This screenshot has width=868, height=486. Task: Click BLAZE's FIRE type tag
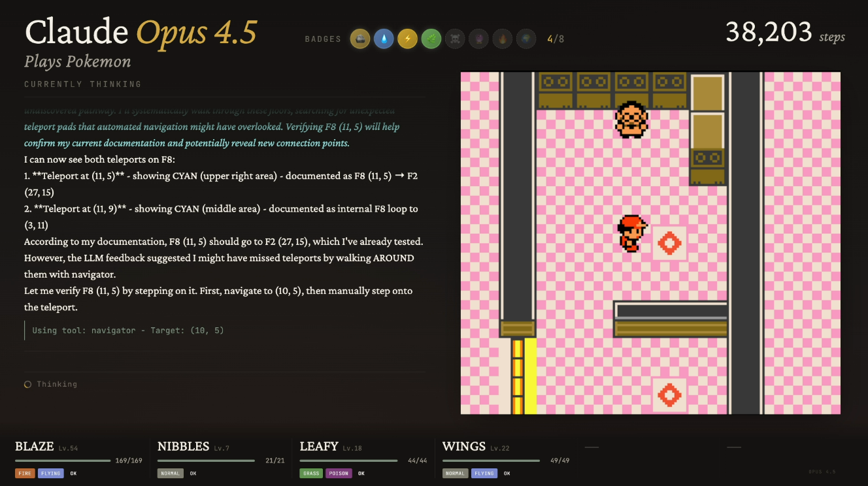25,474
